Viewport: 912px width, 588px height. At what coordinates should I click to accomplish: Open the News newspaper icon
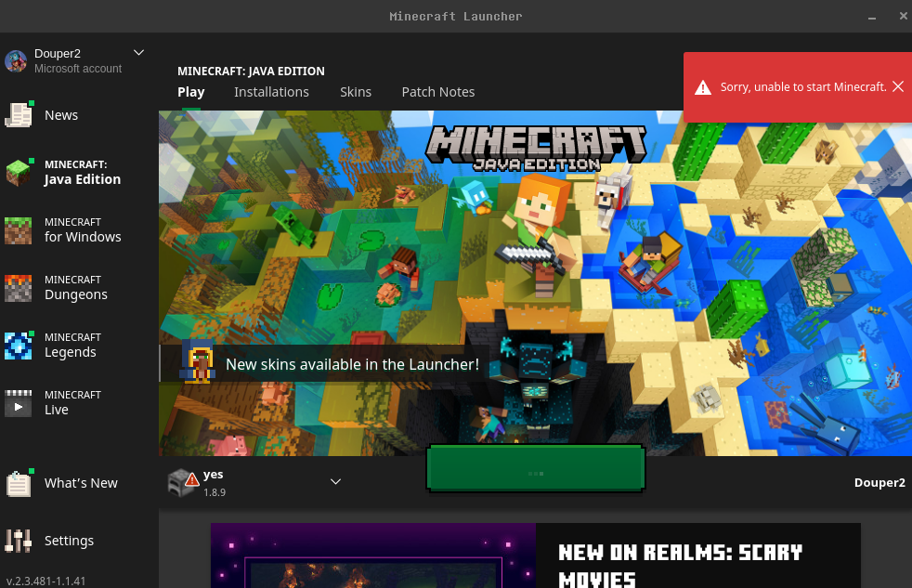19,114
